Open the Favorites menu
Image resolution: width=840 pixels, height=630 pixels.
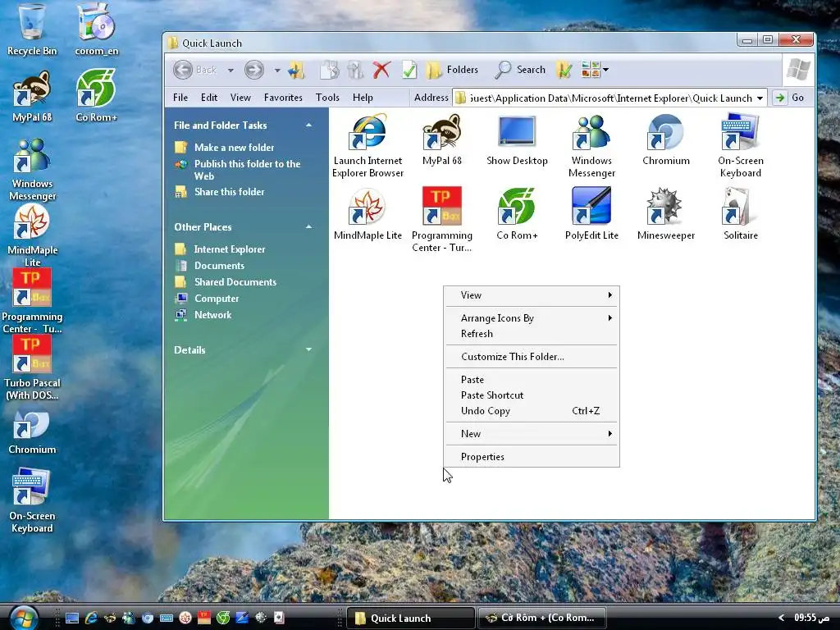tap(283, 98)
